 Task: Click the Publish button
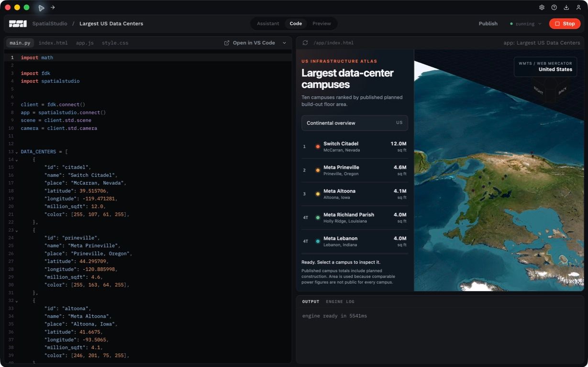tap(488, 23)
